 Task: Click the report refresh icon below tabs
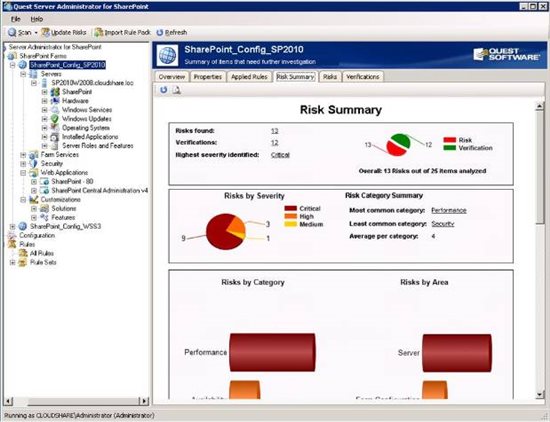pyautogui.click(x=163, y=90)
